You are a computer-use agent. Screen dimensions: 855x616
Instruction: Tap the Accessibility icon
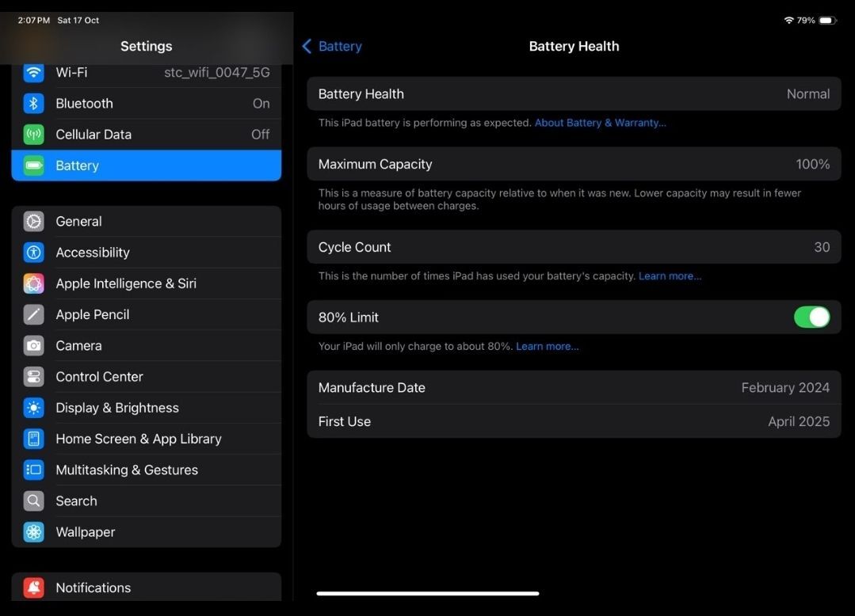(x=33, y=253)
